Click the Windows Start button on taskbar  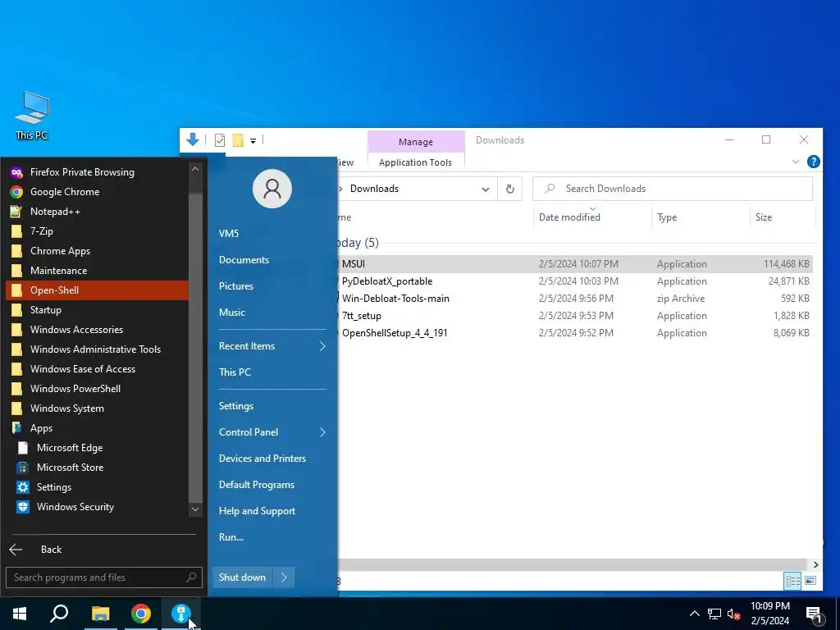[20, 614]
